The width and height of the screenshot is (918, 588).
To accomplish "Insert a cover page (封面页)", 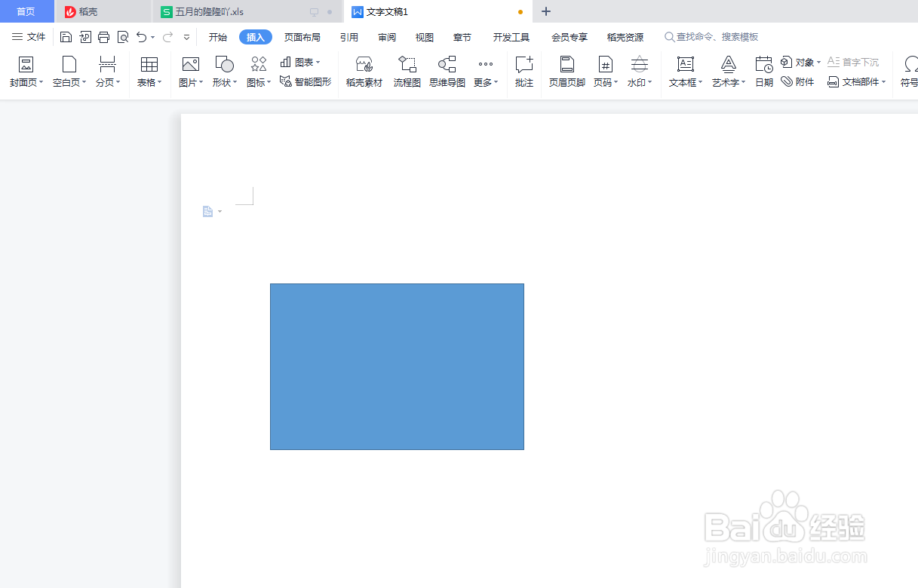I will coord(26,72).
